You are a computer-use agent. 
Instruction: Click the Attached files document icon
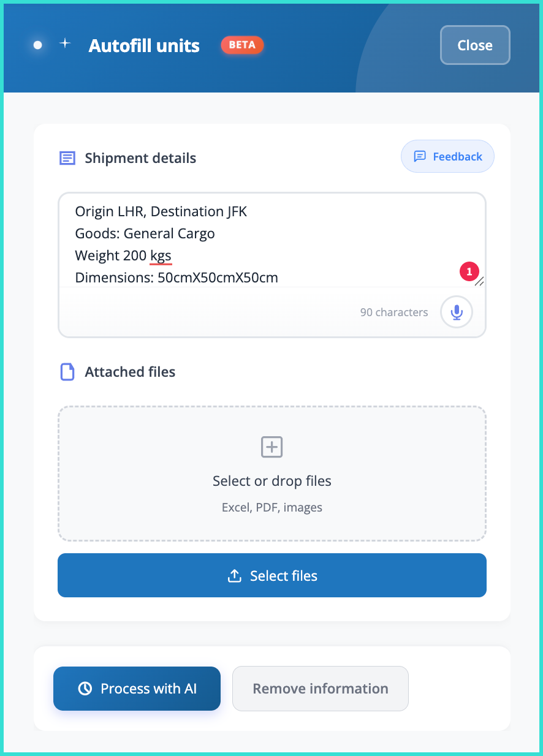pyautogui.click(x=67, y=372)
